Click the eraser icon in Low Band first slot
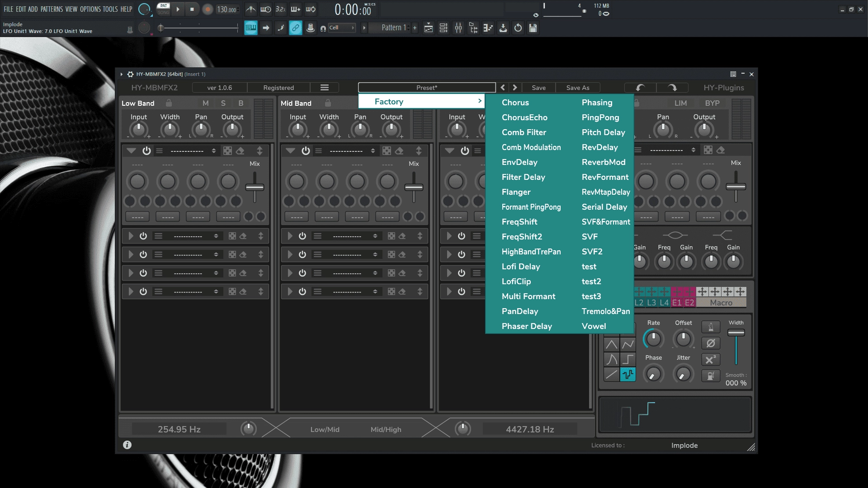 point(240,150)
